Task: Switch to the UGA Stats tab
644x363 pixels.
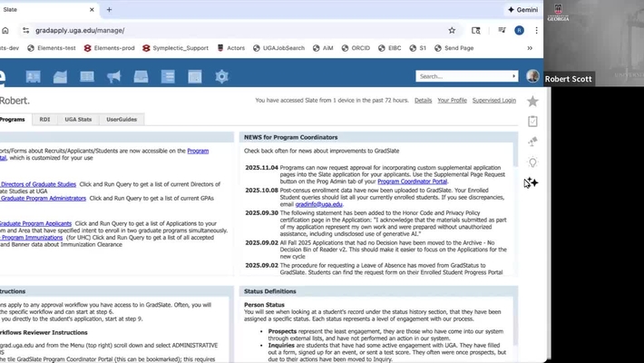Action: pos(79,120)
